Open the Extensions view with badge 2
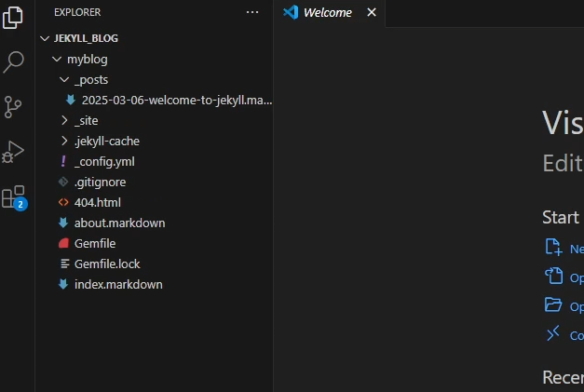The width and height of the screenshot is (584, 392). 14,197
